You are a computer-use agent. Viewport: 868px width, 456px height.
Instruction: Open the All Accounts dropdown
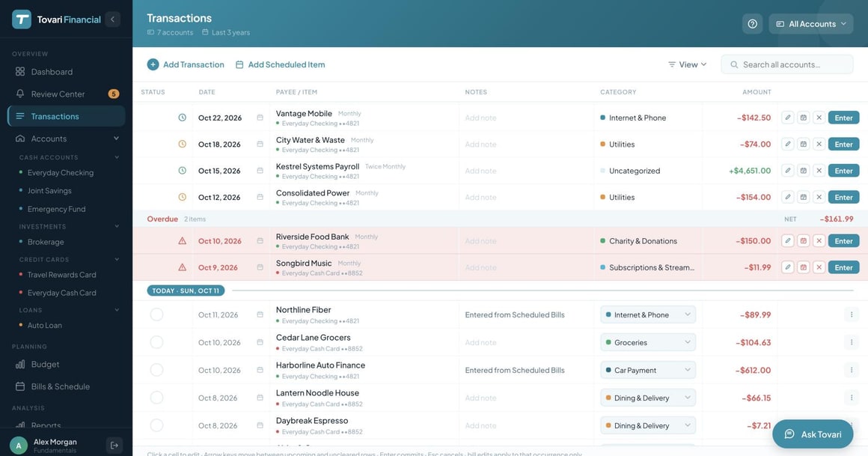coord(811,24)
